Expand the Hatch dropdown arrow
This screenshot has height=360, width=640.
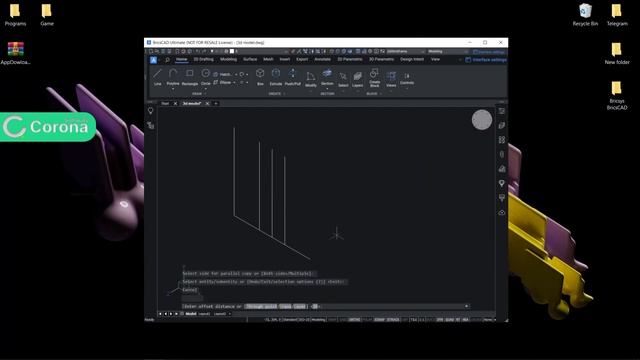[236, 74]
